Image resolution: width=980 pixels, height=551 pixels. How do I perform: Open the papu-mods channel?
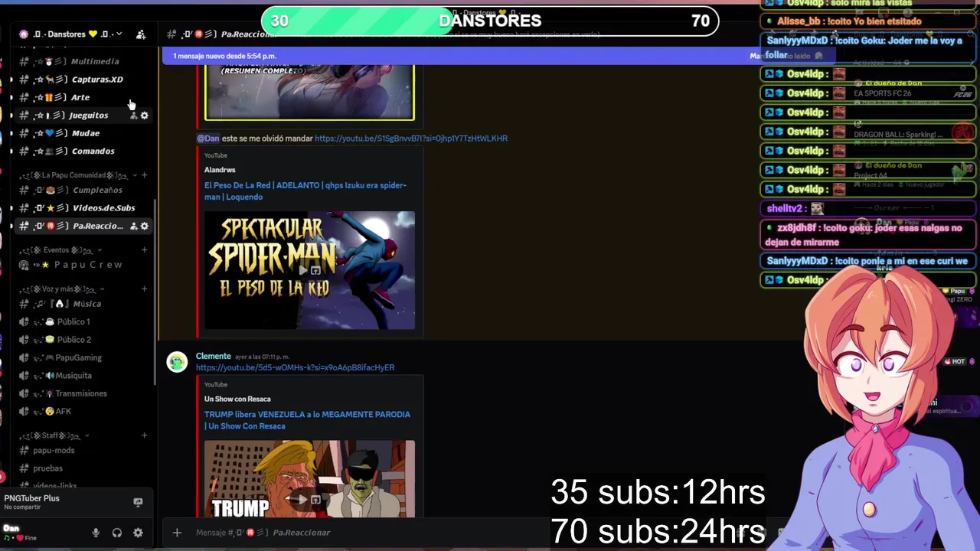pos(83,451)
